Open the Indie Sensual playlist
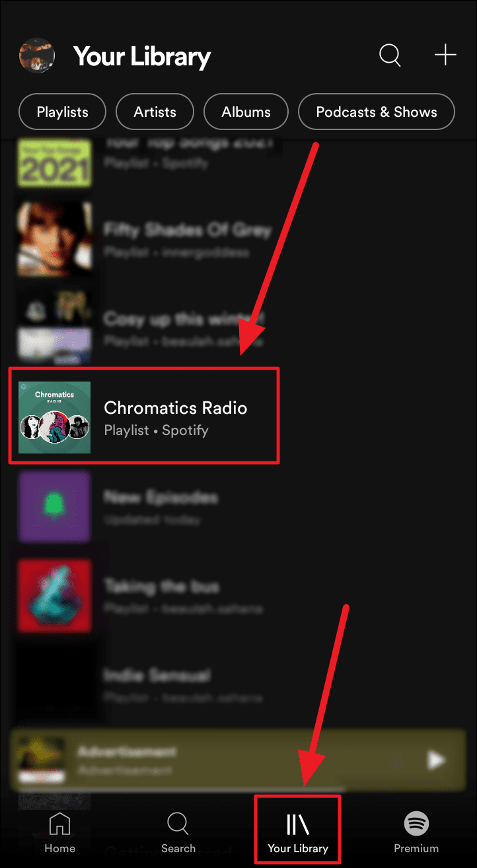Screen dimensions: 477x868 coord(144,684)
